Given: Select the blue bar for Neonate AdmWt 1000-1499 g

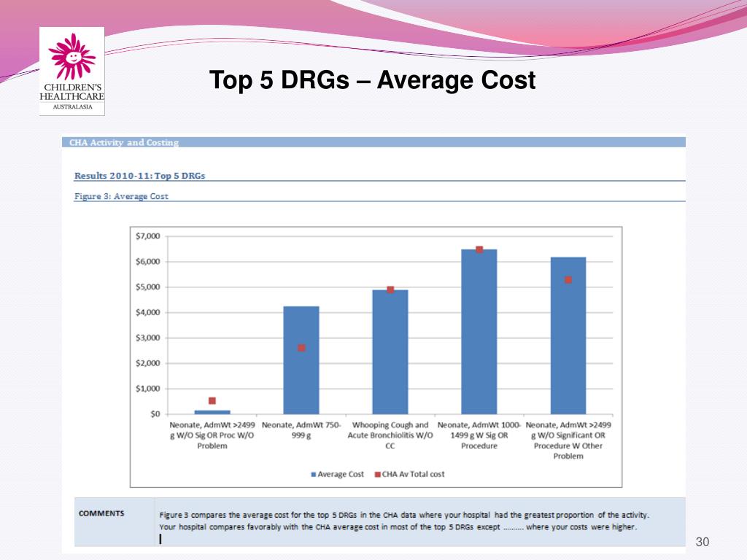Looking at the screenshot, I should (x=479, y=332).
